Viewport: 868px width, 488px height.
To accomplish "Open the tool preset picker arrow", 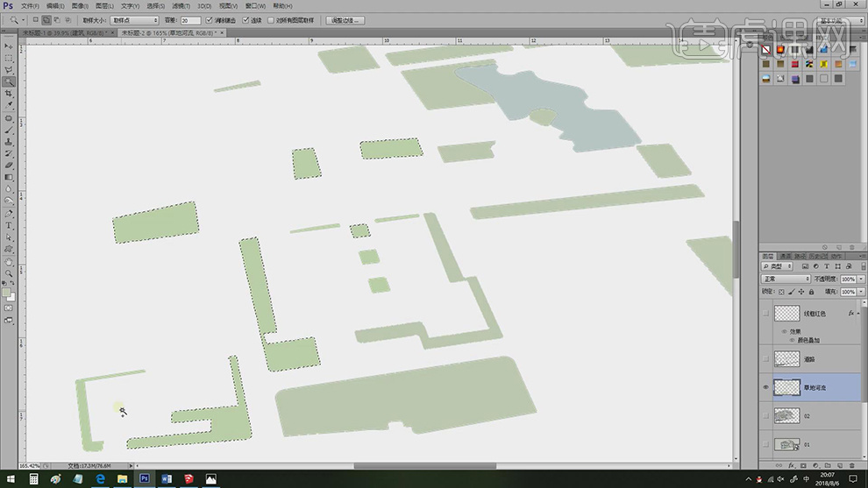I will coord(23,20).
